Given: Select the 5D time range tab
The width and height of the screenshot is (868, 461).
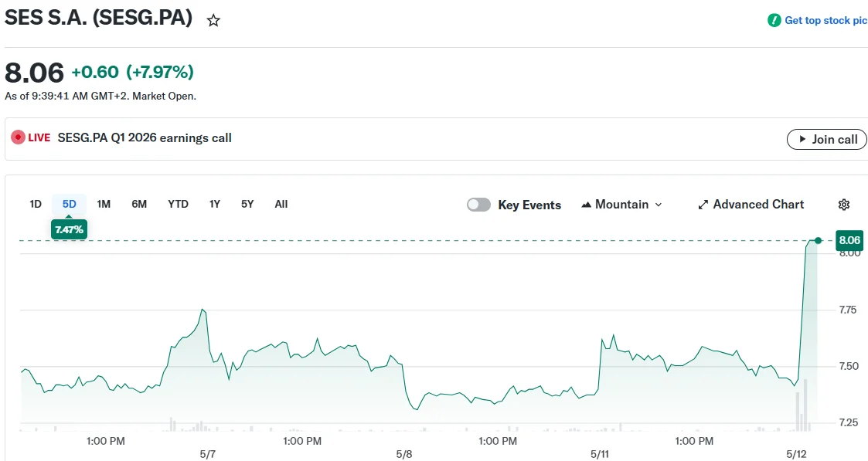Looking at the screenshot, I should (x=70, y=204).
